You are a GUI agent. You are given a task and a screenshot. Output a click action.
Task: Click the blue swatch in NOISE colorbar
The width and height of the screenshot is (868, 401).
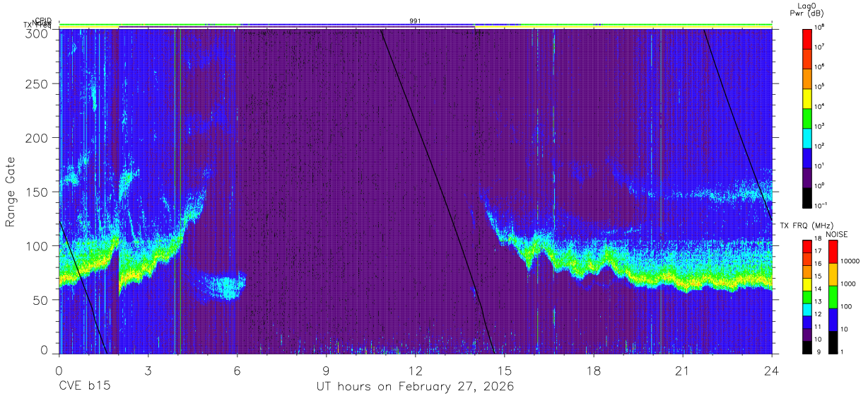click(833, 319)
